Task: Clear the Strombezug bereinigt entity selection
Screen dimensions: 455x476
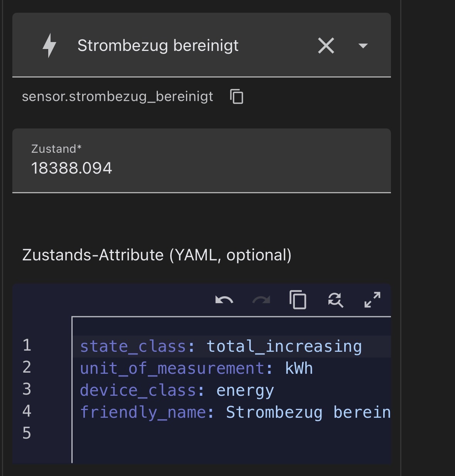Action: (326, 46)
